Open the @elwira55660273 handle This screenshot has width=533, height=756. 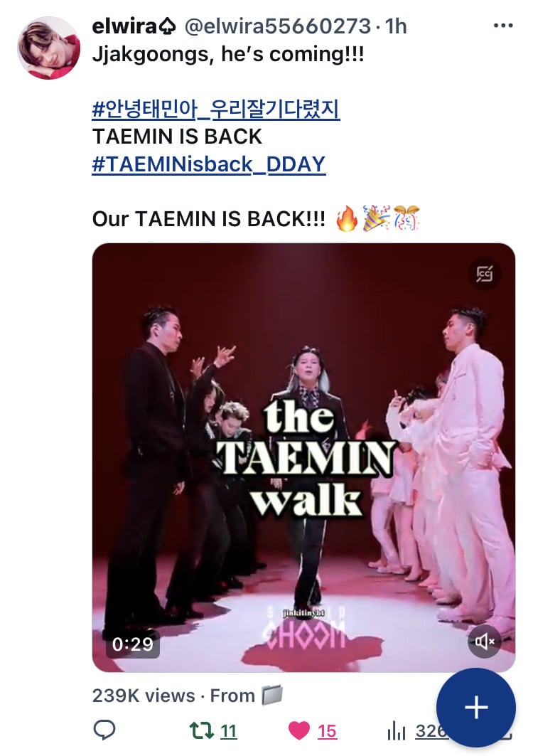tap(278, 26)
